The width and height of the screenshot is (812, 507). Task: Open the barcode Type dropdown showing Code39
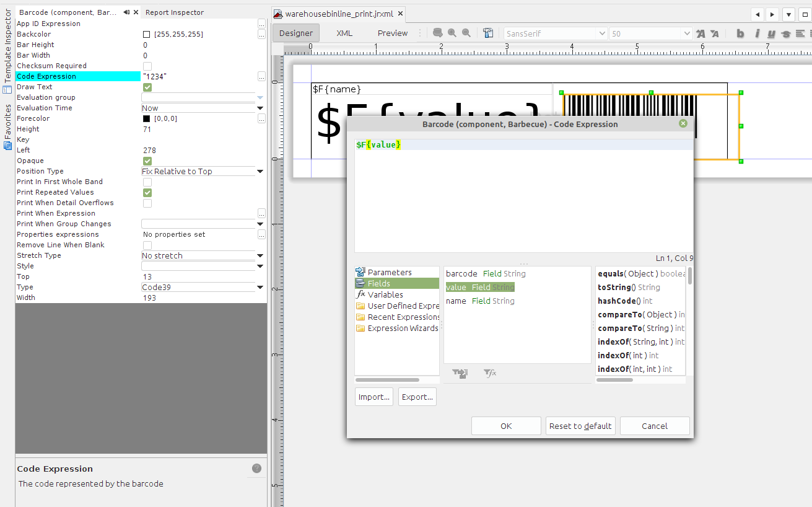(260, 288)
